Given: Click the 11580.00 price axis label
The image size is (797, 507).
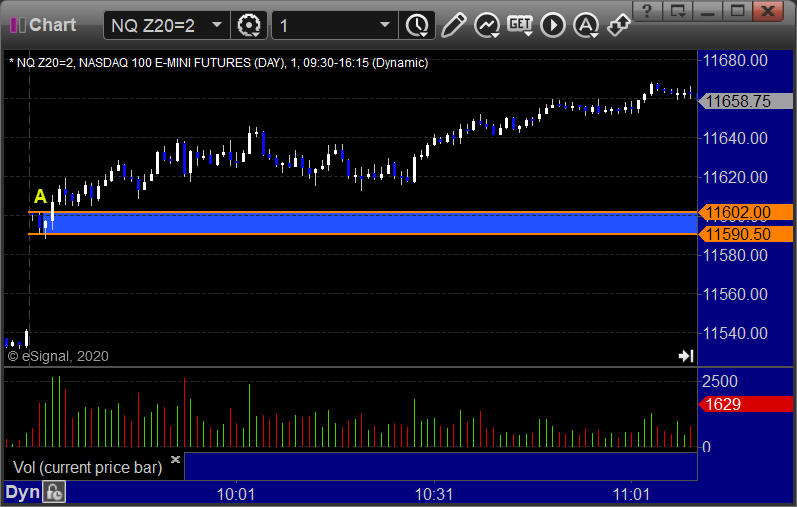Looking at the screenshot, I should (735, 255).
